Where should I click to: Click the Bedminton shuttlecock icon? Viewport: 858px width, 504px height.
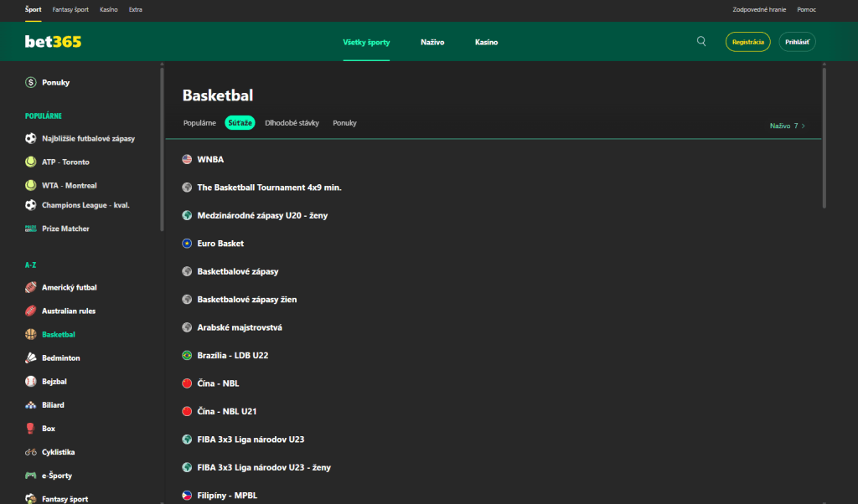31,358
